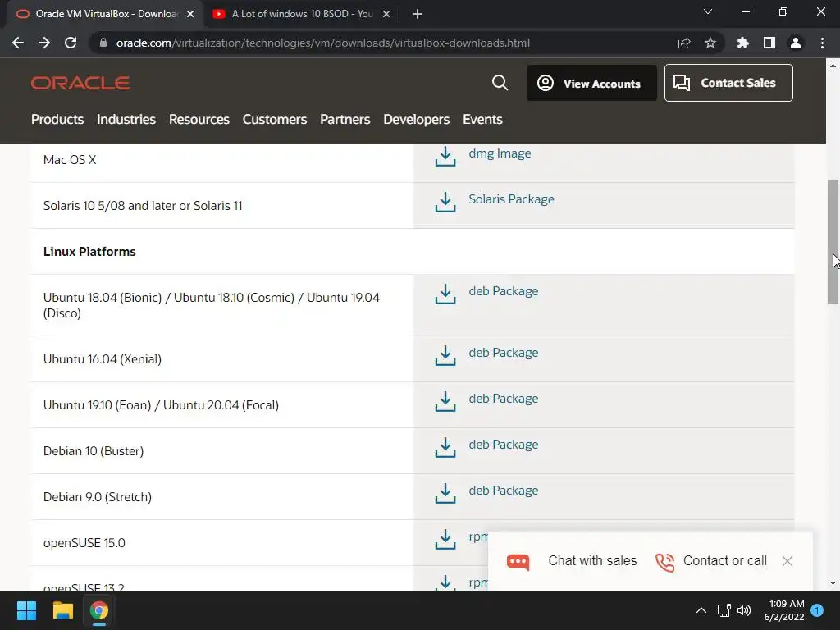Open File Explorer from the taskbar
The height and width of the screenshot is (630, 840).
click(62, 610)
